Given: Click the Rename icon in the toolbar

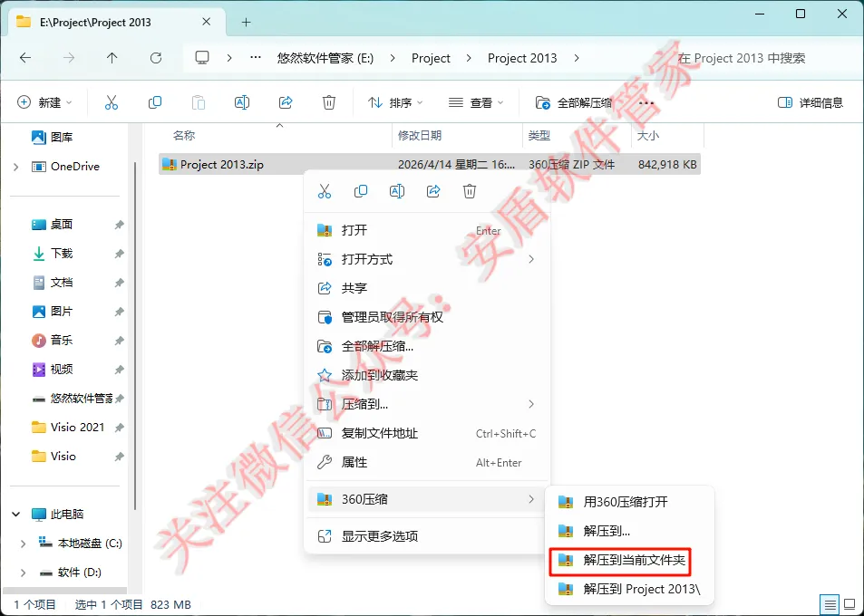Looking at the screenshot, I should 242,102.
